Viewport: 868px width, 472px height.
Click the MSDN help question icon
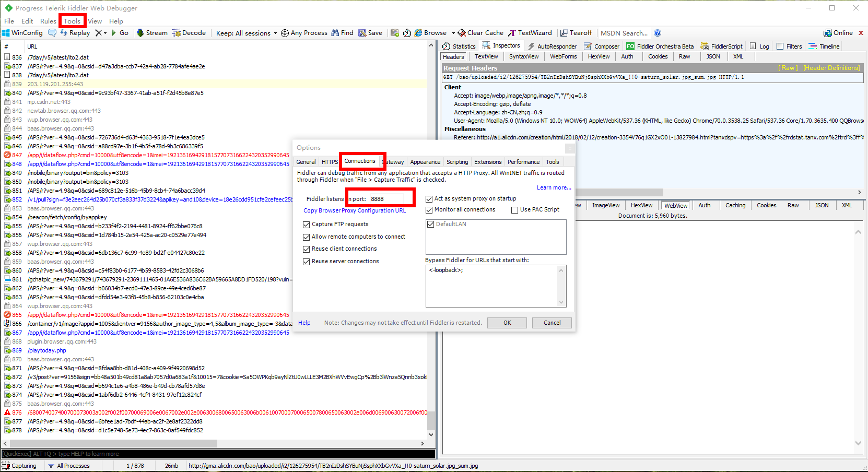click(x=658, y=33)
